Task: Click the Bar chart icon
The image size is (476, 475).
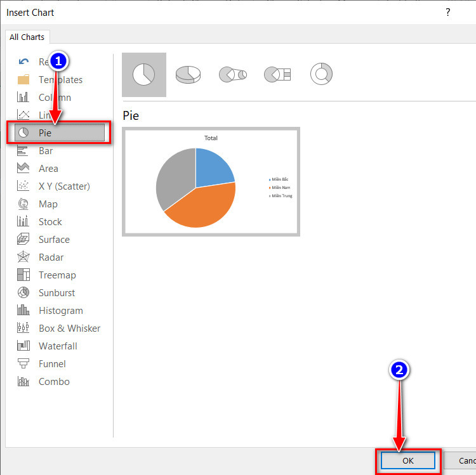Action: [x=22, y=150]
